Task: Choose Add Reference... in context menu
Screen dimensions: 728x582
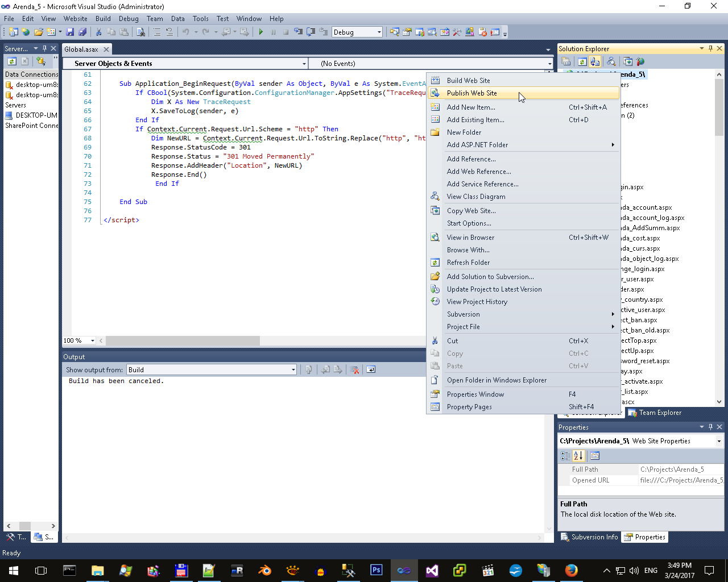Action: 471,159
